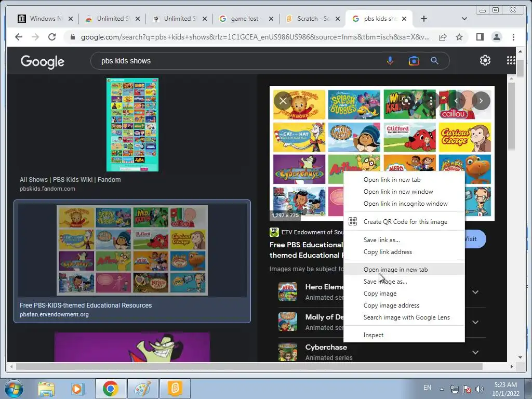The image size is (532, 399).
Task: Close the Scratch tab
Action: tap(338, 19)
